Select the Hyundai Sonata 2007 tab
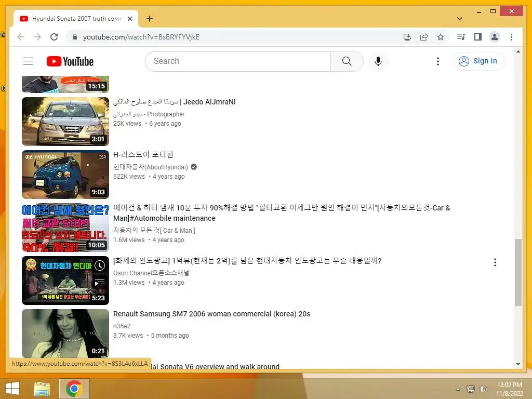The height and width of the screenshot is (399, 532). click(x=76, y=19)
